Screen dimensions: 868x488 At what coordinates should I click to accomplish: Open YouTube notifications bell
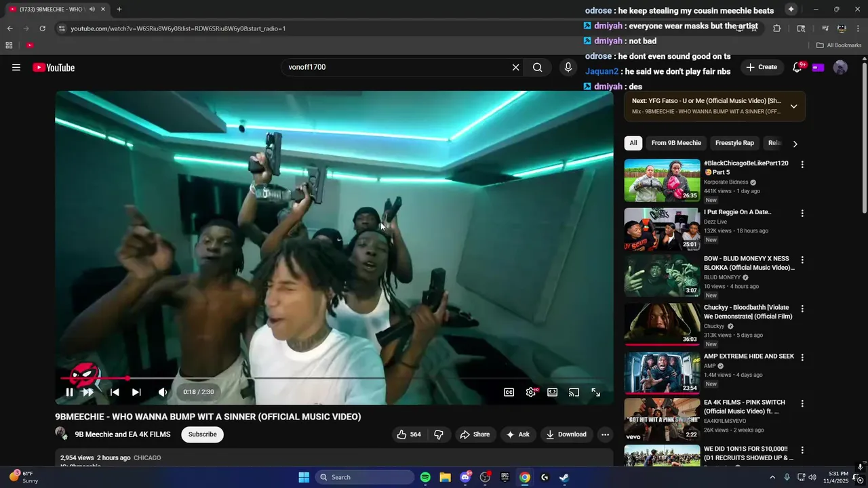click(797, 67)
